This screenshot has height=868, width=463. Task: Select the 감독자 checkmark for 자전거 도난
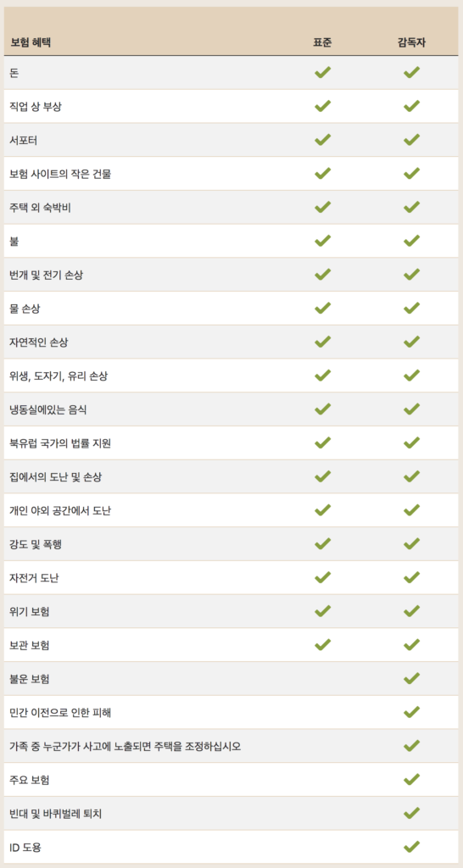click(x=411, y=577)
